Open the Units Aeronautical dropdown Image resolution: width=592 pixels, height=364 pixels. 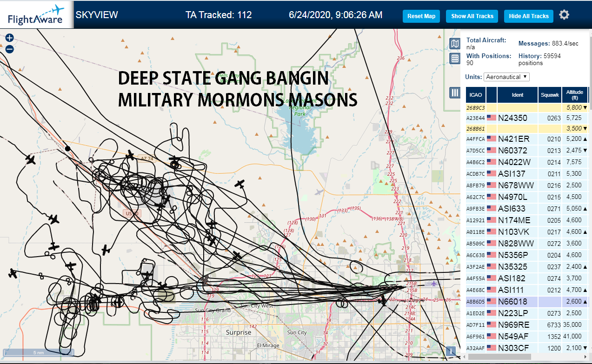[x=506, y=77]
